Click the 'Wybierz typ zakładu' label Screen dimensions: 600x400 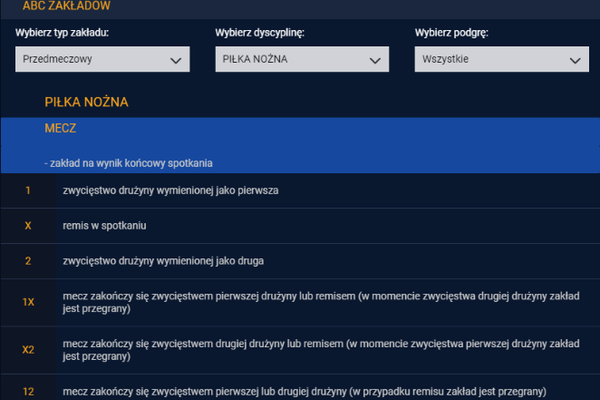point(62,33)
